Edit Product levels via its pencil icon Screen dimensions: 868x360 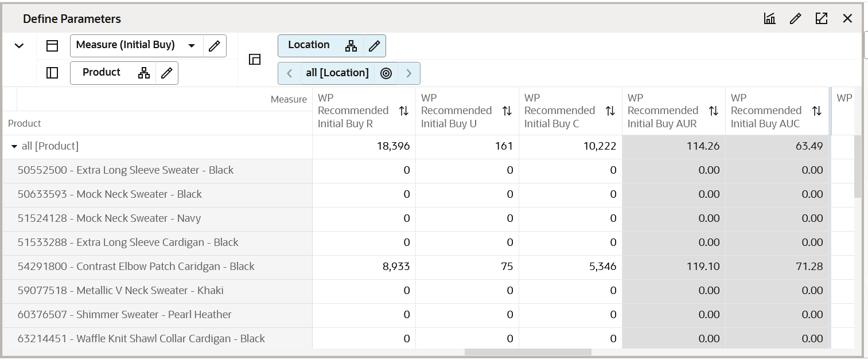tap(166, 73)
